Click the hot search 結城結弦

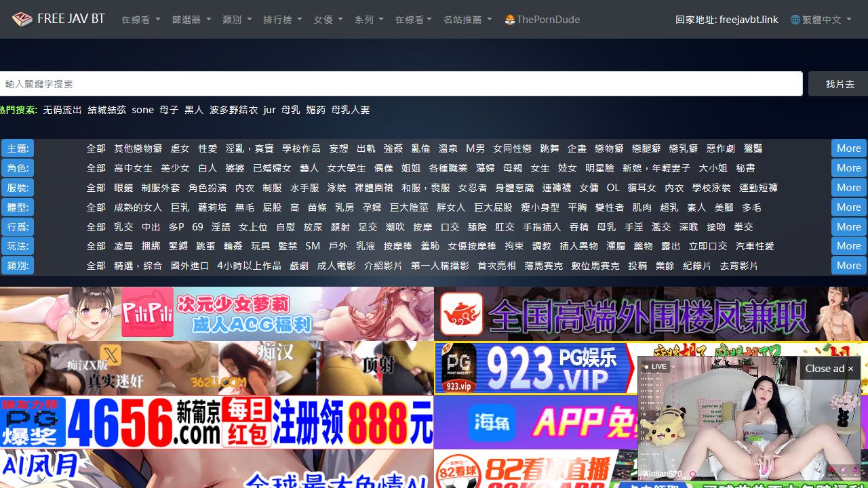pyautogui.click(x=106, y=110)
